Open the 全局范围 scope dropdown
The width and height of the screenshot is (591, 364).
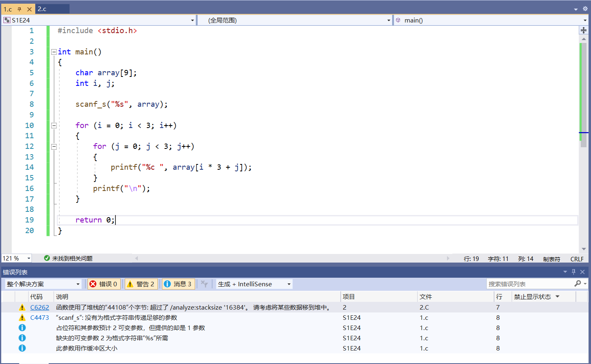[x=295, y=20]
